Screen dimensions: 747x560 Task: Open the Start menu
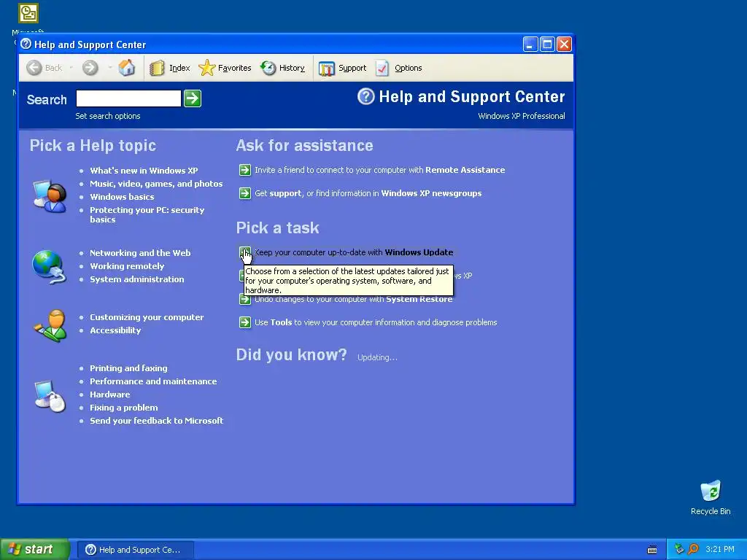(34, 549)
